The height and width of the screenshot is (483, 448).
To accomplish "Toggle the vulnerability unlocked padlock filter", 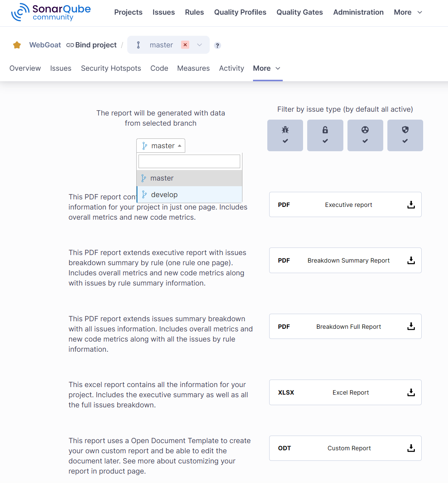I will [x=325, y=135].
